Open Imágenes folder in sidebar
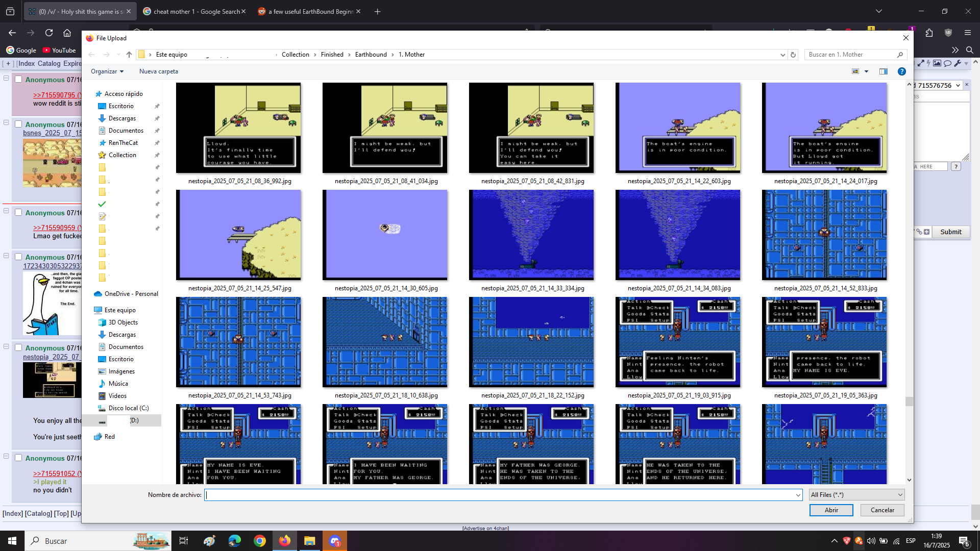 (x=121, y=371)
